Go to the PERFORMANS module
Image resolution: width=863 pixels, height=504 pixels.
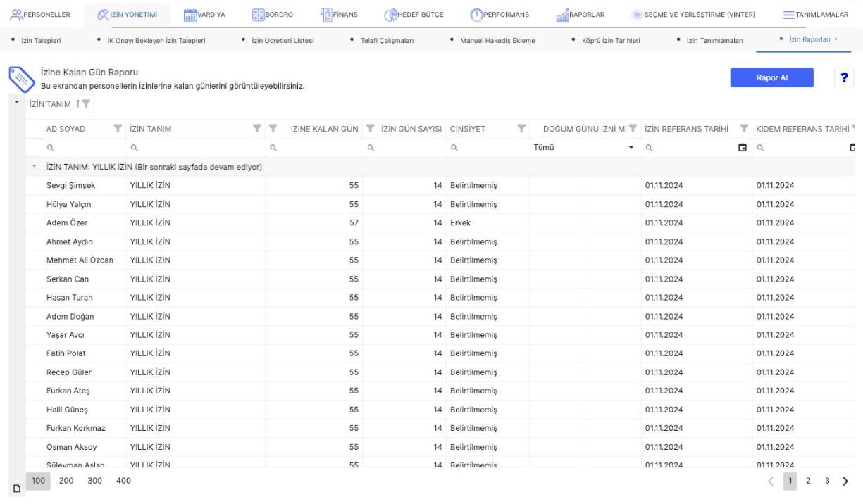499,15
